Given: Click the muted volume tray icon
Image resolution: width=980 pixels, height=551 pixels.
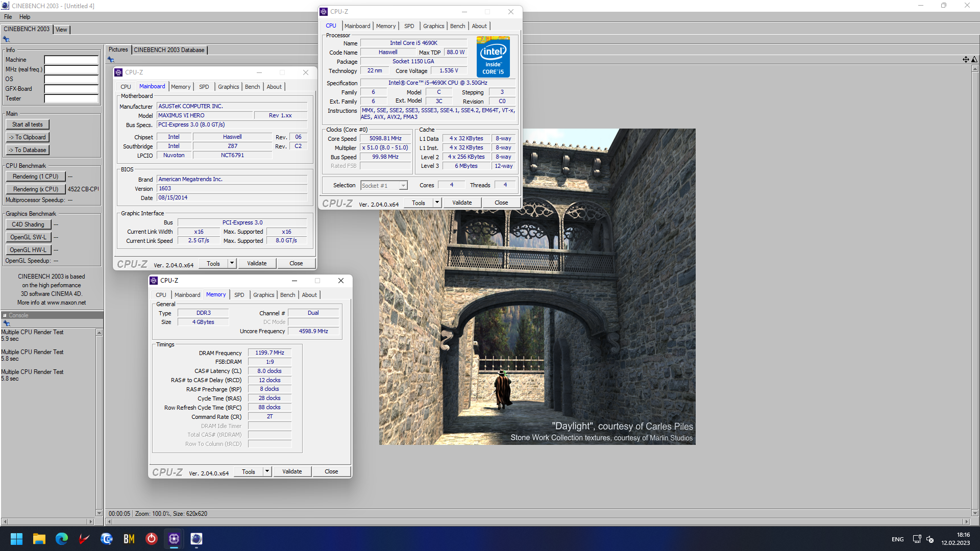Looking at the screenshot, I should [930, 539].
